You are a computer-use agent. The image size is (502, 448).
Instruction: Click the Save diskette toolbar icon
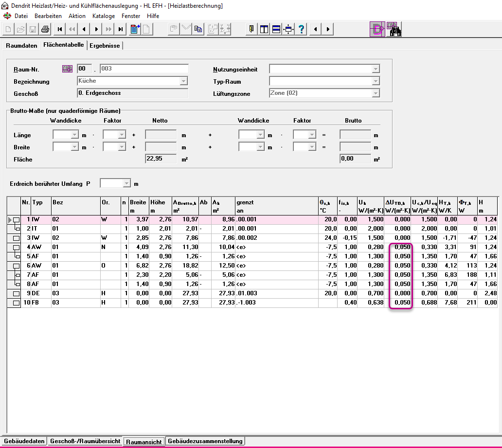point(33,30)
